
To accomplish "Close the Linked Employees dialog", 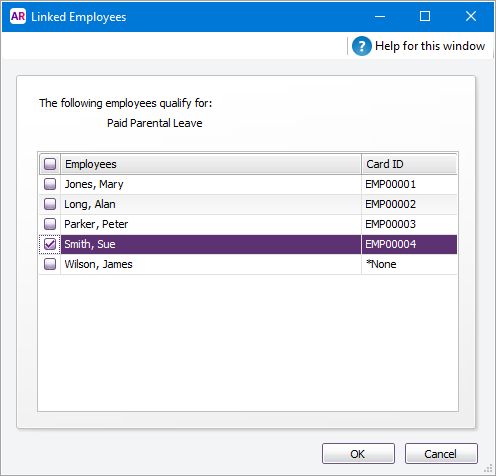I will (471, 16).
